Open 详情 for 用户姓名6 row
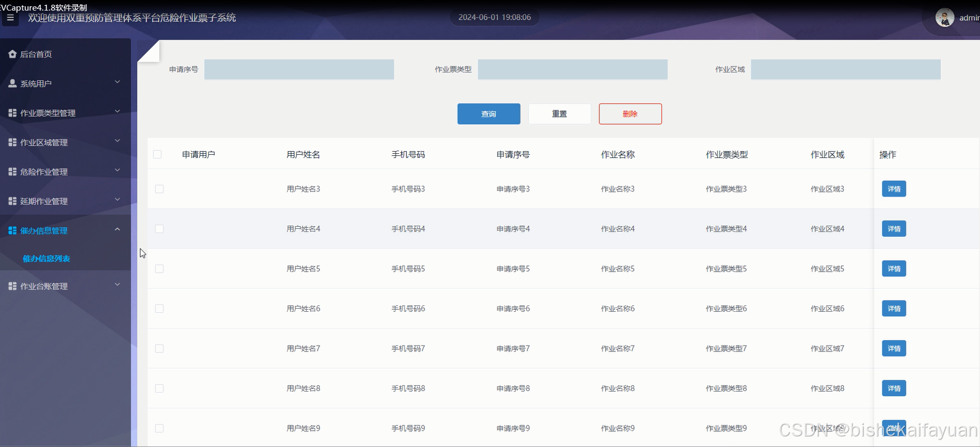Screen dimensions: 980x447 (894, 309)
